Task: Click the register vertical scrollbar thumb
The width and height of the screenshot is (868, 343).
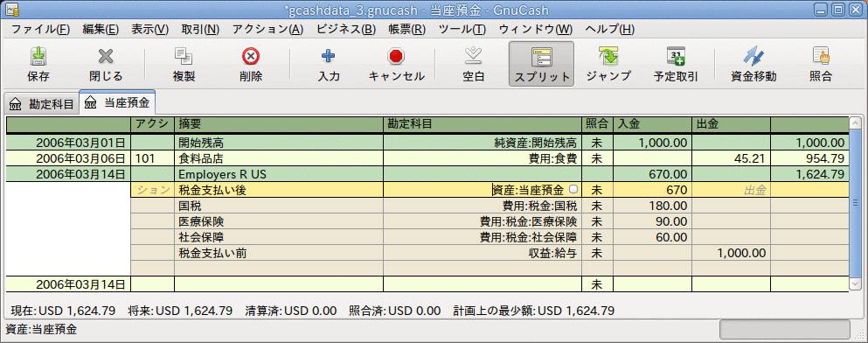Action: (855, 203)
